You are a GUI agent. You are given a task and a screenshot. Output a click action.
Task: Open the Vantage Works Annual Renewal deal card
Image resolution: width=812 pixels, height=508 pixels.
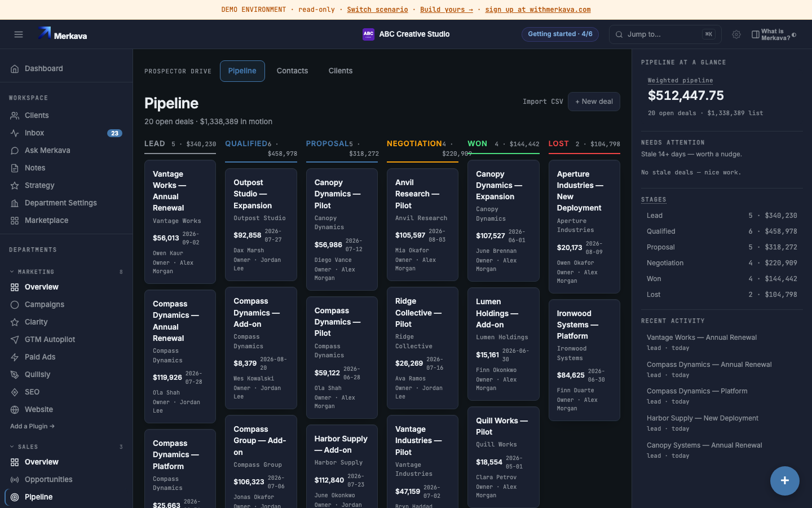180,222
